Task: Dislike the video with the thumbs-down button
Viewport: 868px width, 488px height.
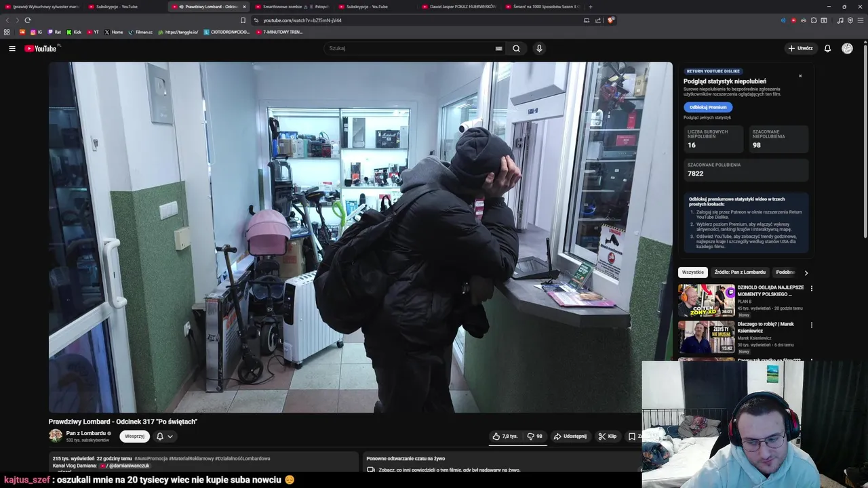Action: point(535,436)
